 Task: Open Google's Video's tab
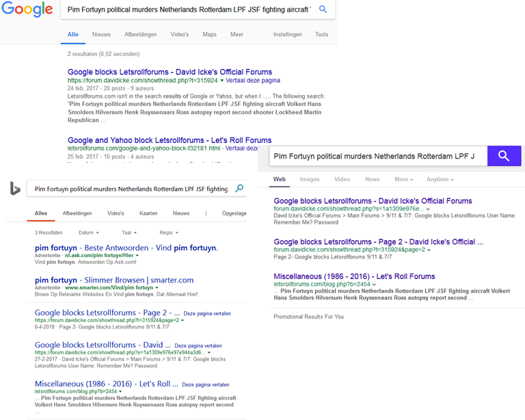point(180,34)
